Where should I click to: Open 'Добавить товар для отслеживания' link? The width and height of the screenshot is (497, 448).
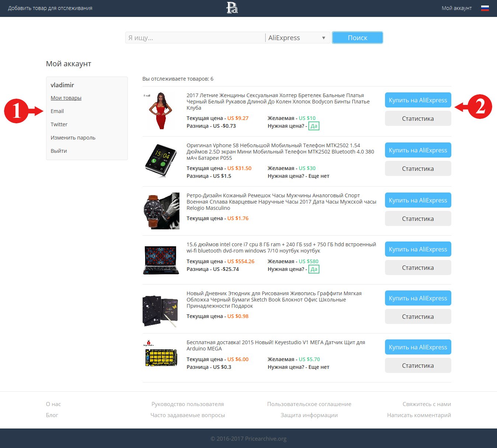(50, 8)
